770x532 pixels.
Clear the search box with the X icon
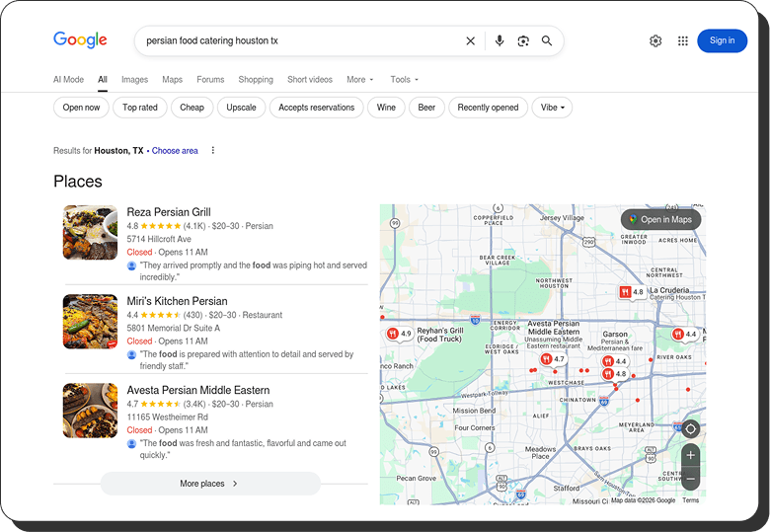point(470,40)
